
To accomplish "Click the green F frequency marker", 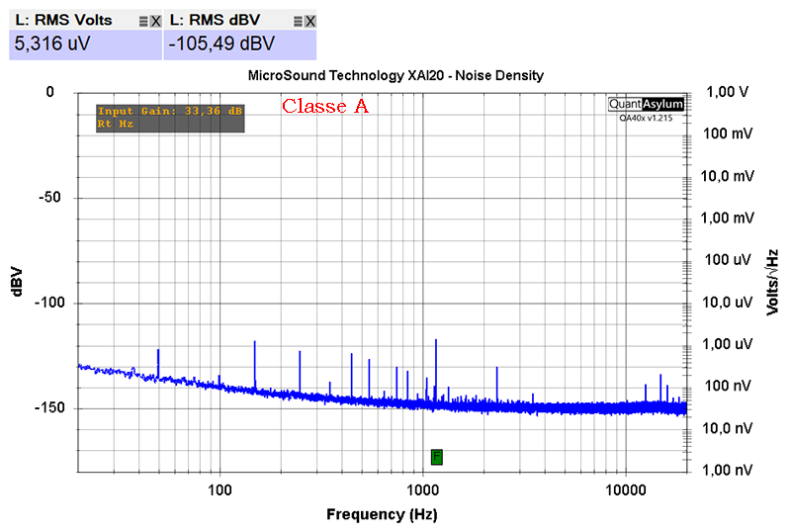I will [x=437, y=457].
